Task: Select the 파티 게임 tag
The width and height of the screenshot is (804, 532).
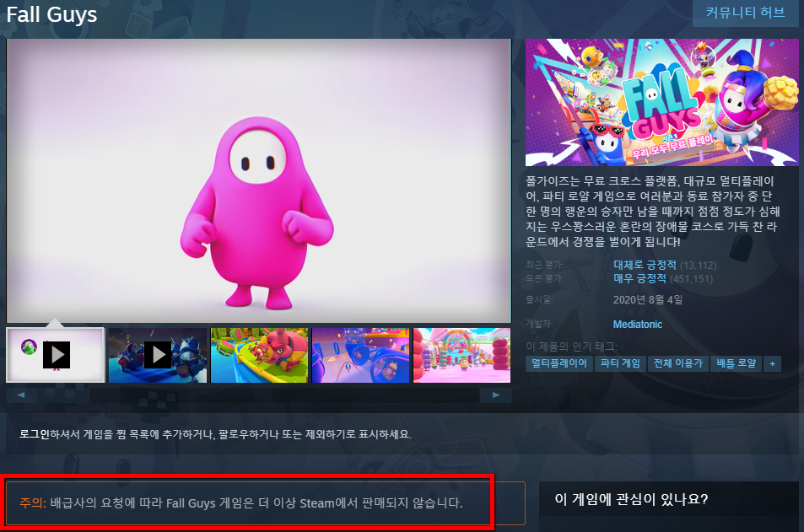Action: (620, 363)
